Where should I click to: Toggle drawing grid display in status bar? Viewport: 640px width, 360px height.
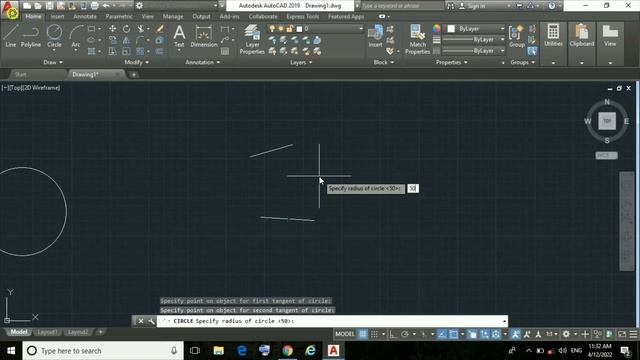(x=362, y=334)
